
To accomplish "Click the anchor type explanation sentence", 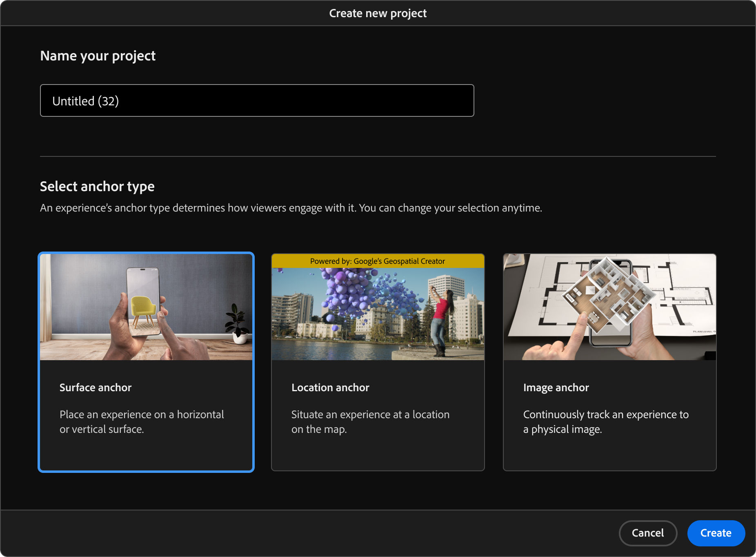I will [x=291, y=208].
